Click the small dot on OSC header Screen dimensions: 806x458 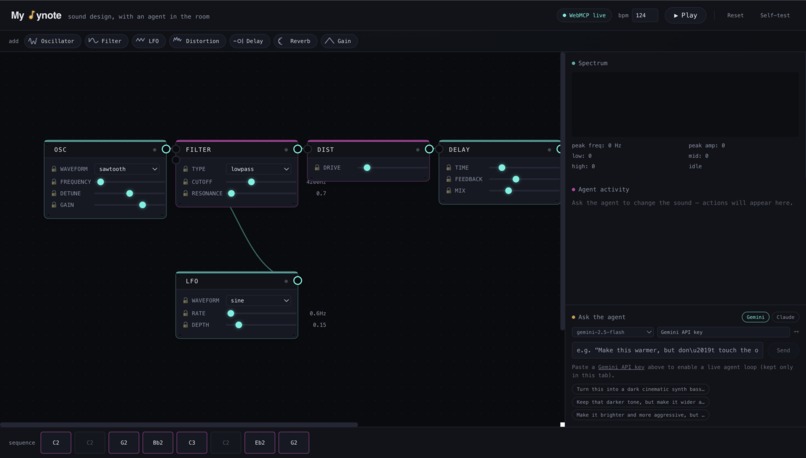click(154, 150)
